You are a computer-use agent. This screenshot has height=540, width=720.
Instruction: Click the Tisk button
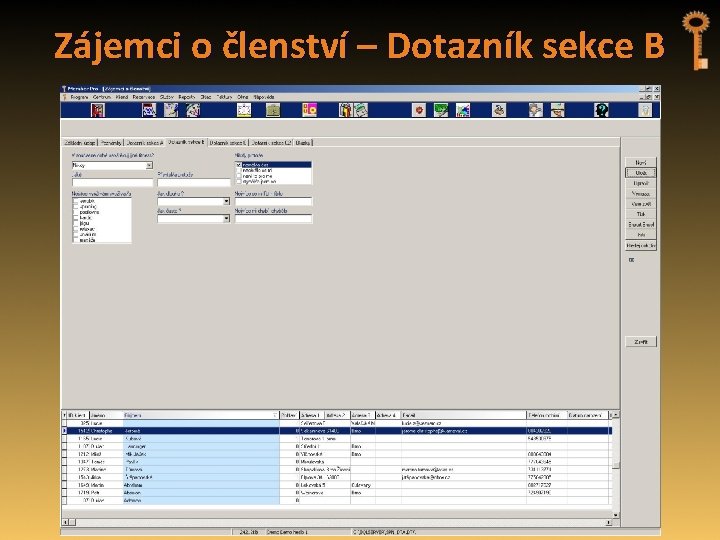click(x=641, y=214)
